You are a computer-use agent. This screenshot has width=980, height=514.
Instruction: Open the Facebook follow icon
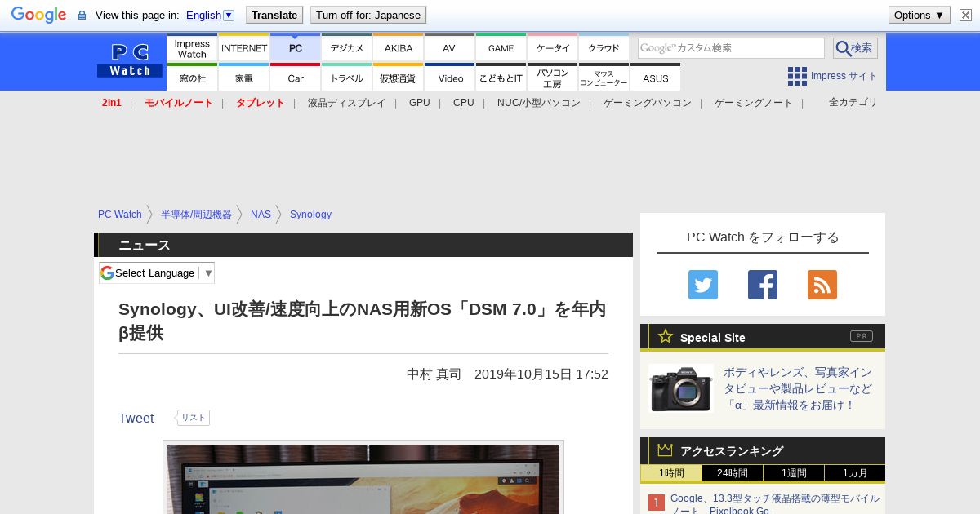(x=763, y=285)
